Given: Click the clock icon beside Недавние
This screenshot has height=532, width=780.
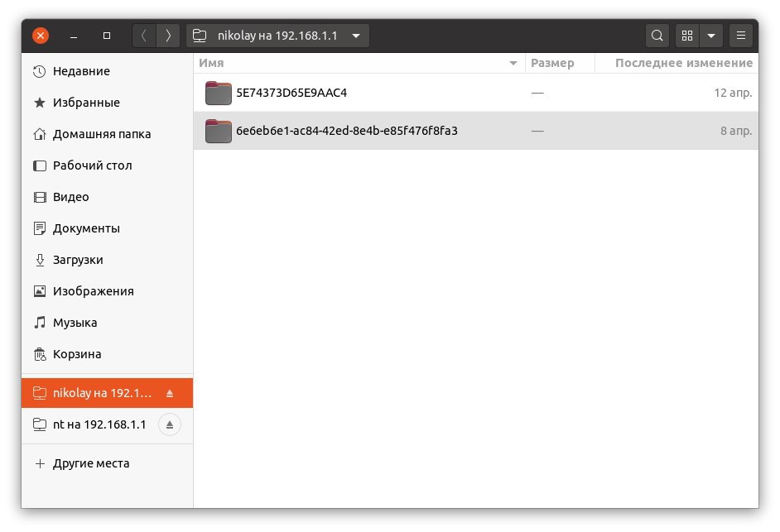Looking at the screenshot, I should pos(39,71).
